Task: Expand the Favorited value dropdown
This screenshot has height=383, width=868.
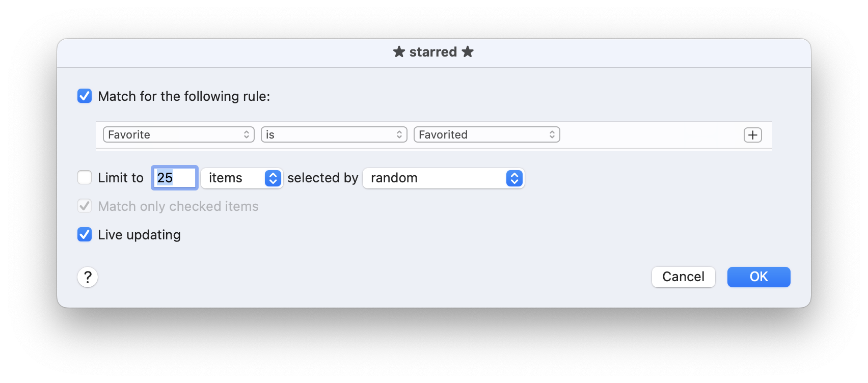Action: [x=486, y=134]
